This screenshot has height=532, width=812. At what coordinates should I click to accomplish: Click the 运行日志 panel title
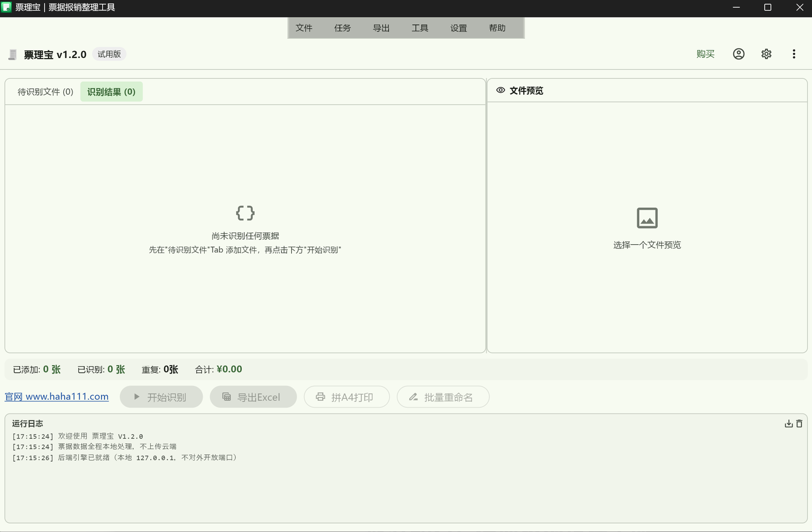[27, 424]
